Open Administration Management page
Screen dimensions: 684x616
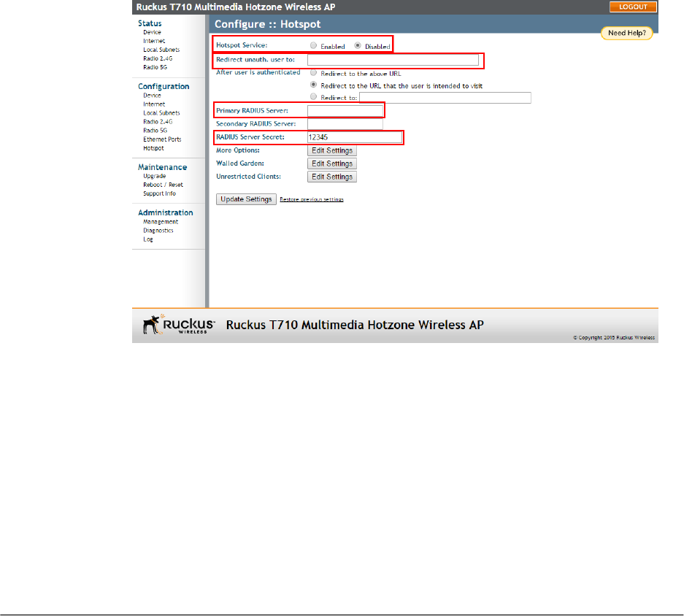[x=161, y=222]
